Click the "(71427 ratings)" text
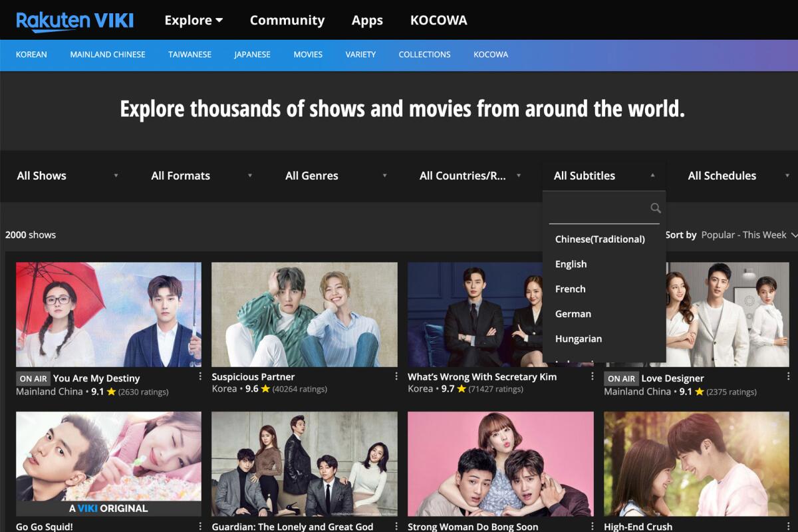 pos(496,389)
